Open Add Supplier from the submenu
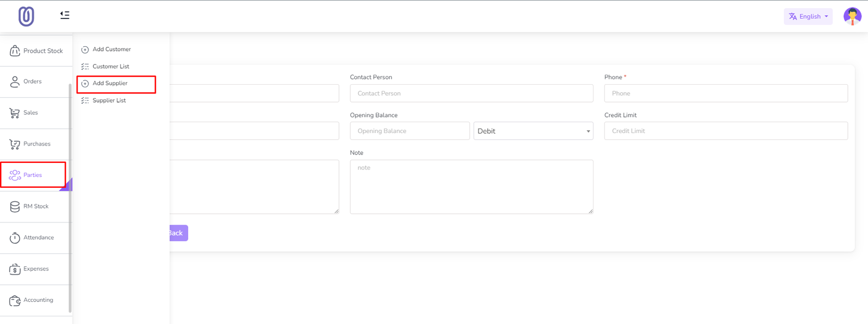 point(110,84)
